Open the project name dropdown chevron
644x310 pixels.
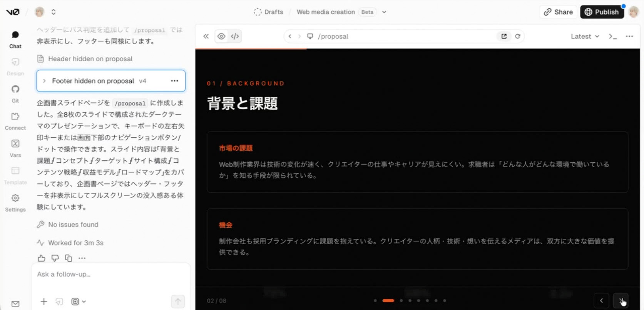coord(384,12)
